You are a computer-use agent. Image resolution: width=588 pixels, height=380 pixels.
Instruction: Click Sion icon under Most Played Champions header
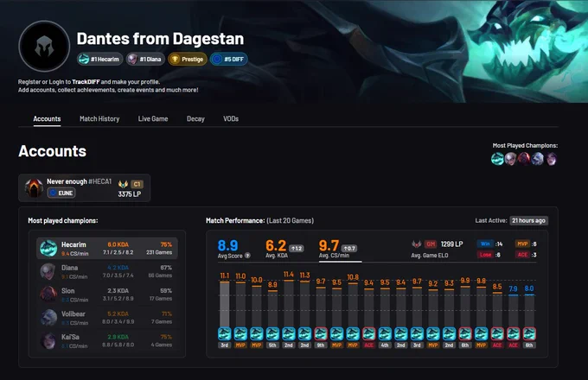pos(524,159)
